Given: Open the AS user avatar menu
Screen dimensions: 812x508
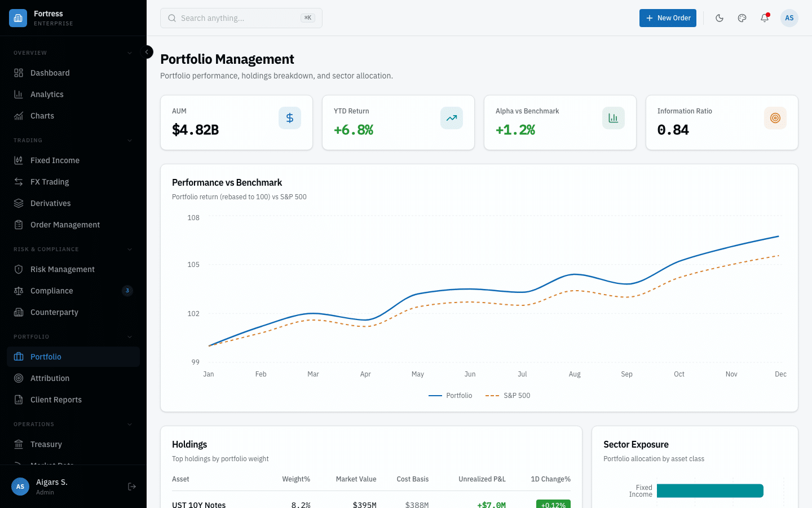Looking at the screenshot, I should point(789,18).
